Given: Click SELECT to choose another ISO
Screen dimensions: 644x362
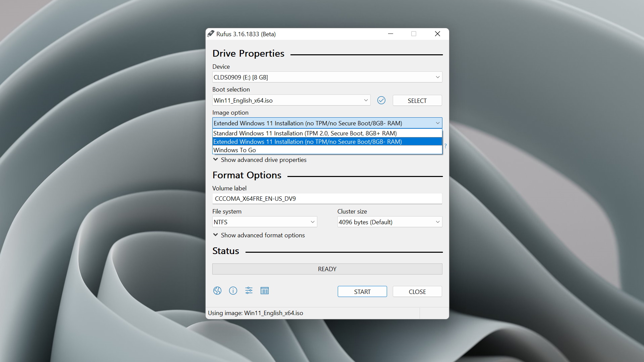Looking at the screenshot, I should pos(417,100).
